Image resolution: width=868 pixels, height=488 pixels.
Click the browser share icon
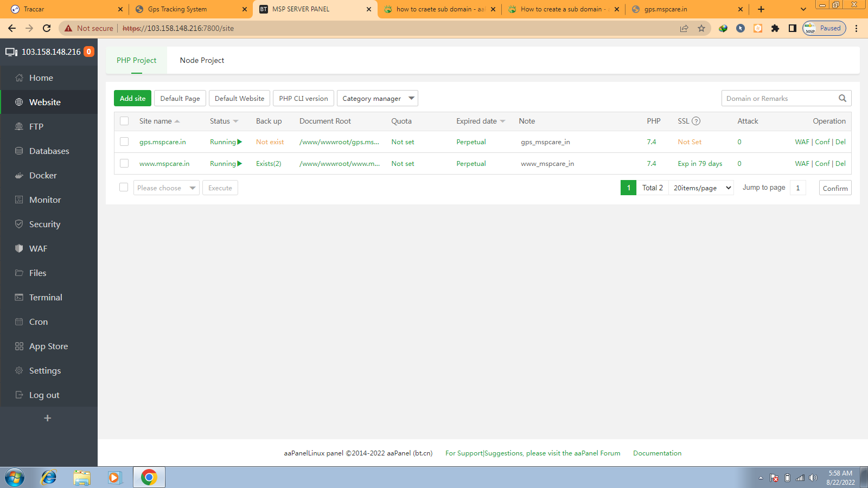tap(684, 28)
